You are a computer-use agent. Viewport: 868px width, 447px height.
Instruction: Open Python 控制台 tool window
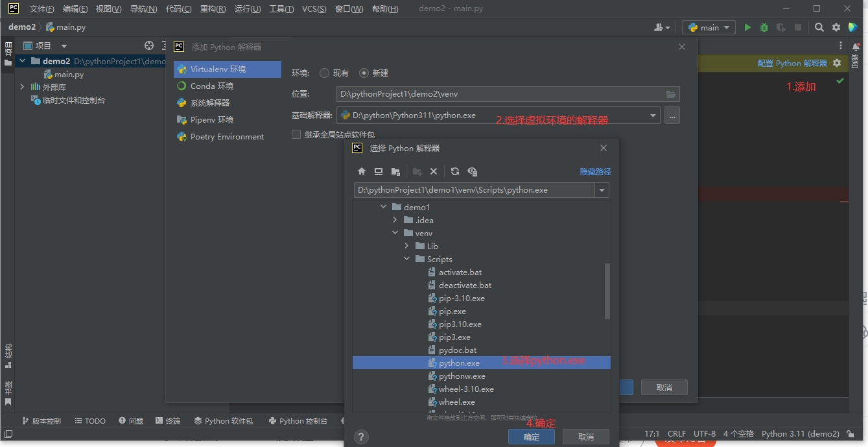pos(298,420)
